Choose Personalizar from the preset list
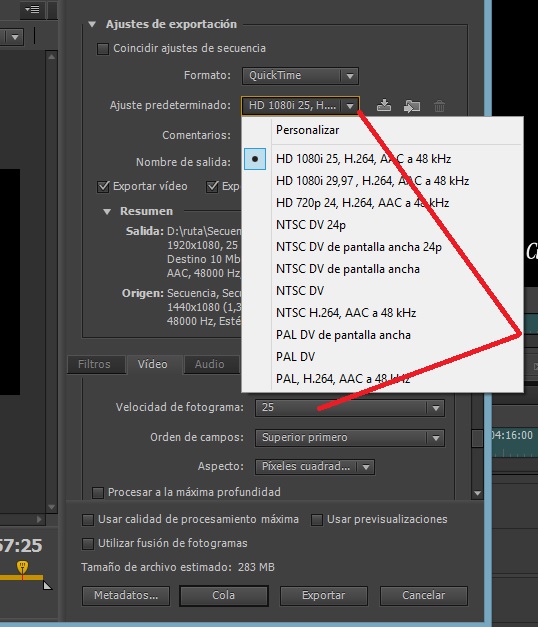The width and height of the screenshot is (538, 627). (x=308, y=130)
